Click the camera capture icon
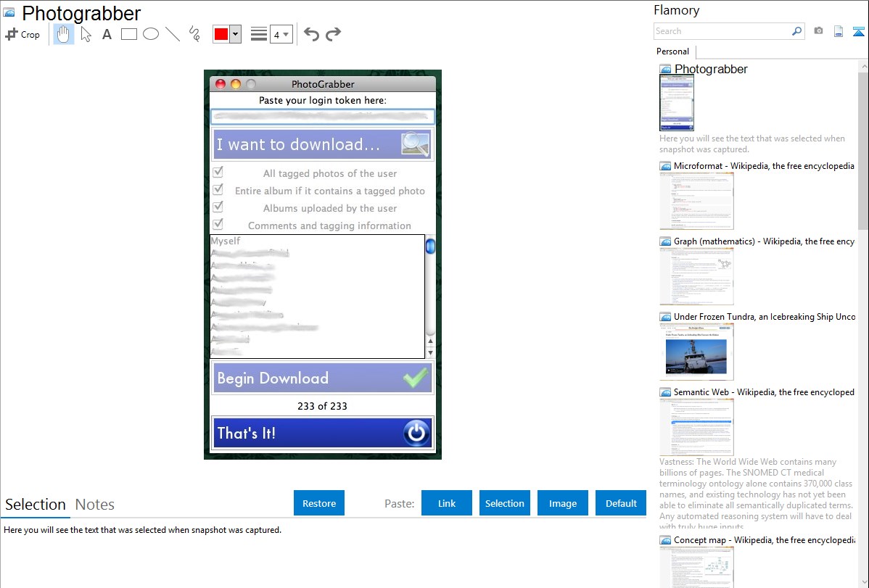 (818, 31)
